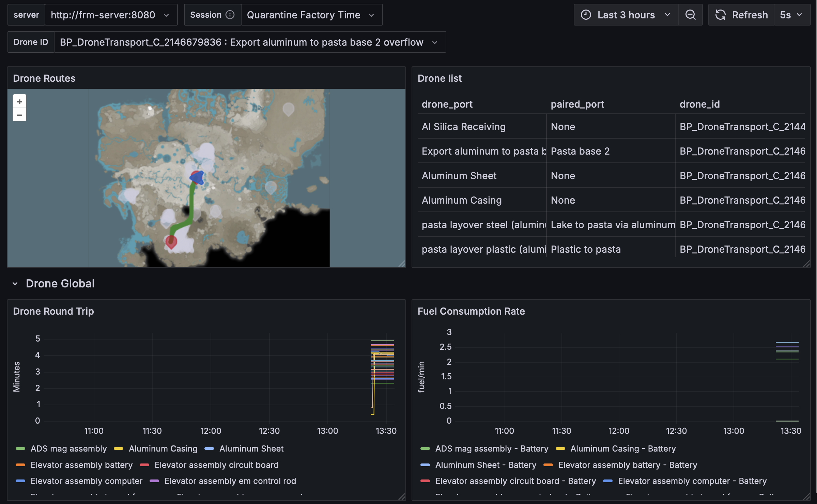Toggle Aluminum Casing - Battery series in Fuel legend
The height and width of the screenshot is (504, 817).
pyautogui.click(x=623, y=448)
